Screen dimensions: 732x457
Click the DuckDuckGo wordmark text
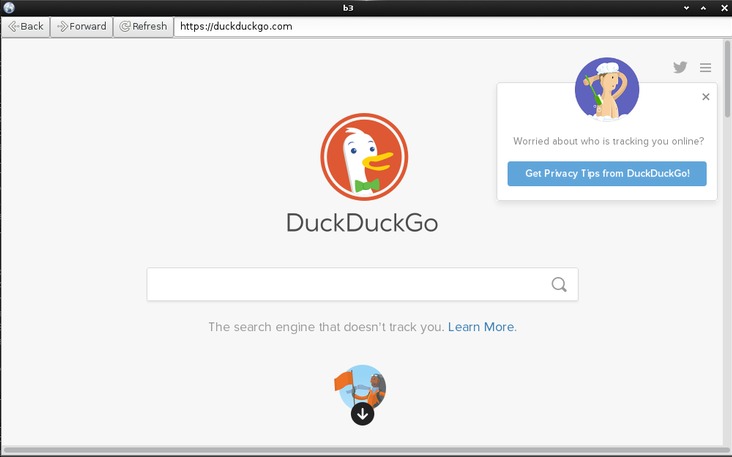pyautogui.click(x=362, y=223)
